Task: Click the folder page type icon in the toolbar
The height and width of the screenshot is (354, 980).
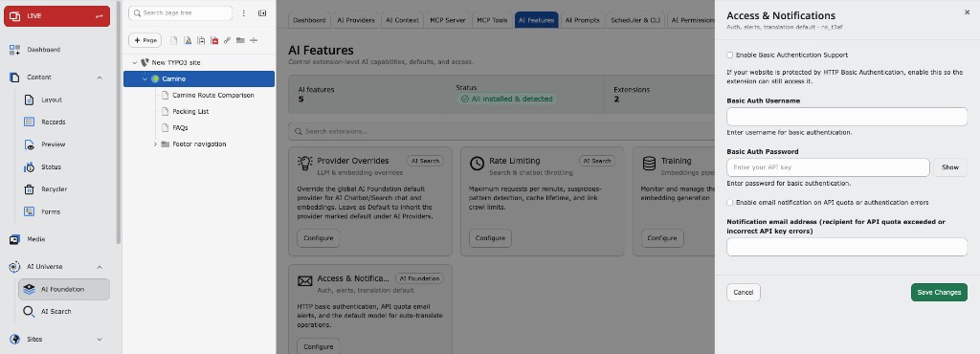Action: 240,40
